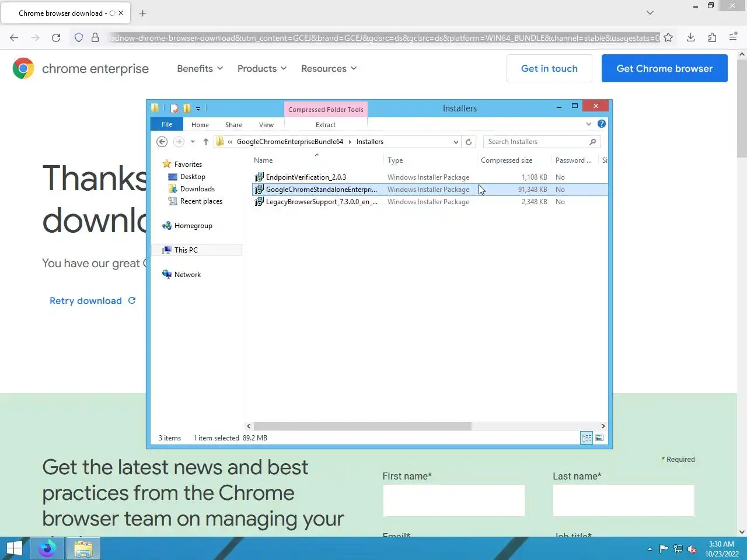Click the Get in touch button
747x560 pixels.
click(549, 68)
